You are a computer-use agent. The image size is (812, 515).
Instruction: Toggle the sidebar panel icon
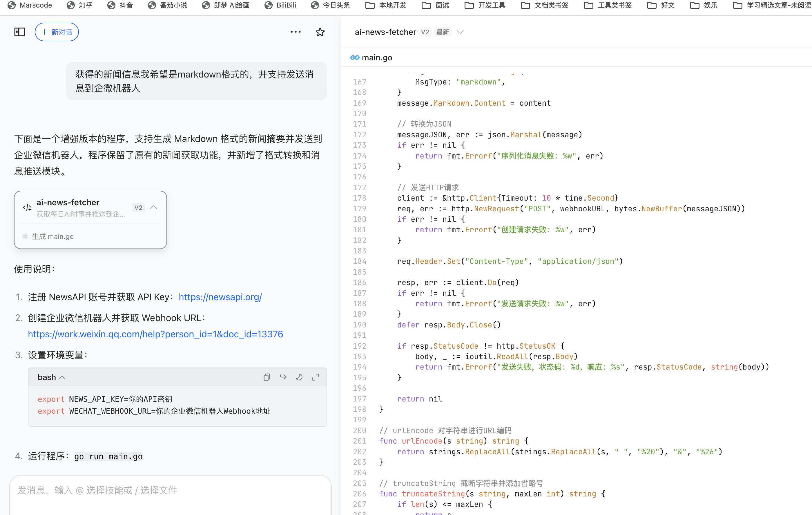(19, 32)
